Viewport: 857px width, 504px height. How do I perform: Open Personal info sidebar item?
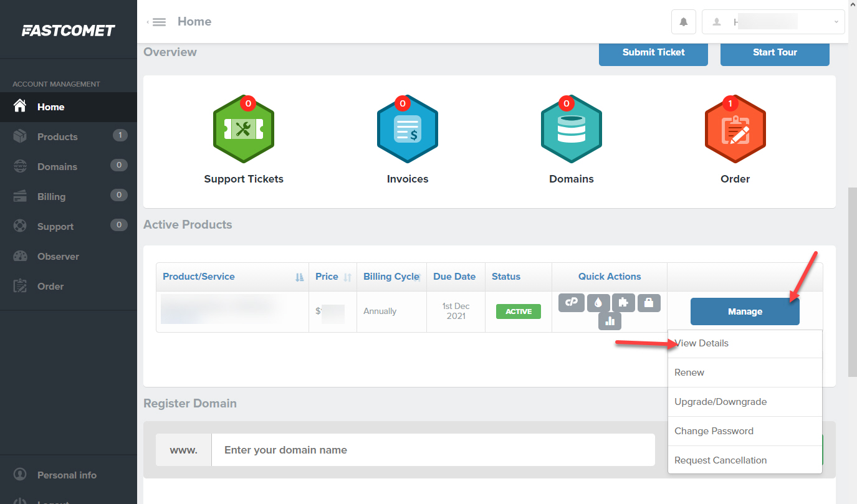click(69, 475)
